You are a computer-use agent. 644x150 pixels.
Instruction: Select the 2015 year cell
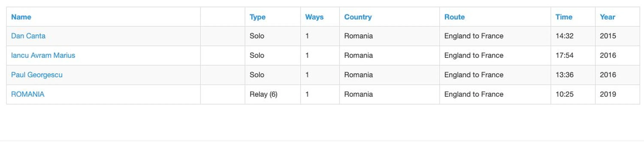[608, 36]
